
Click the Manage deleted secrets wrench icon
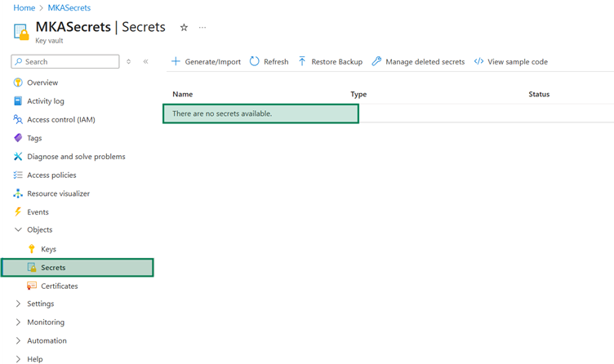pos(376,61)
